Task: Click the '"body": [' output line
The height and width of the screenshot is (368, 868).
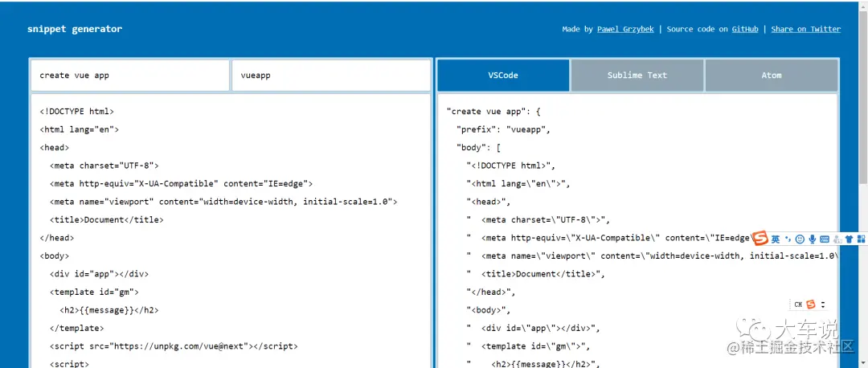Action: (478, 148)
